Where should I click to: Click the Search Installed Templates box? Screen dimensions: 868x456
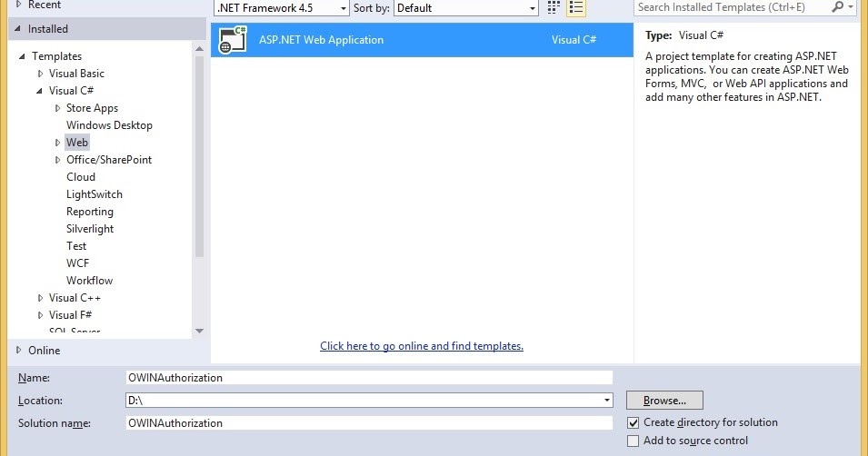tap(732, 7)
